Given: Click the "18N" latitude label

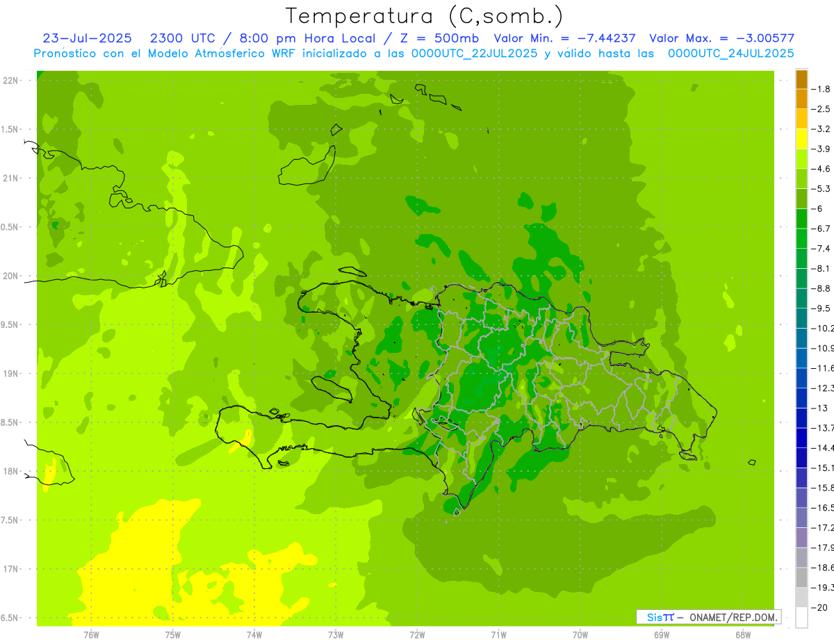Looking at the screenshot, I should click(10, 472).
